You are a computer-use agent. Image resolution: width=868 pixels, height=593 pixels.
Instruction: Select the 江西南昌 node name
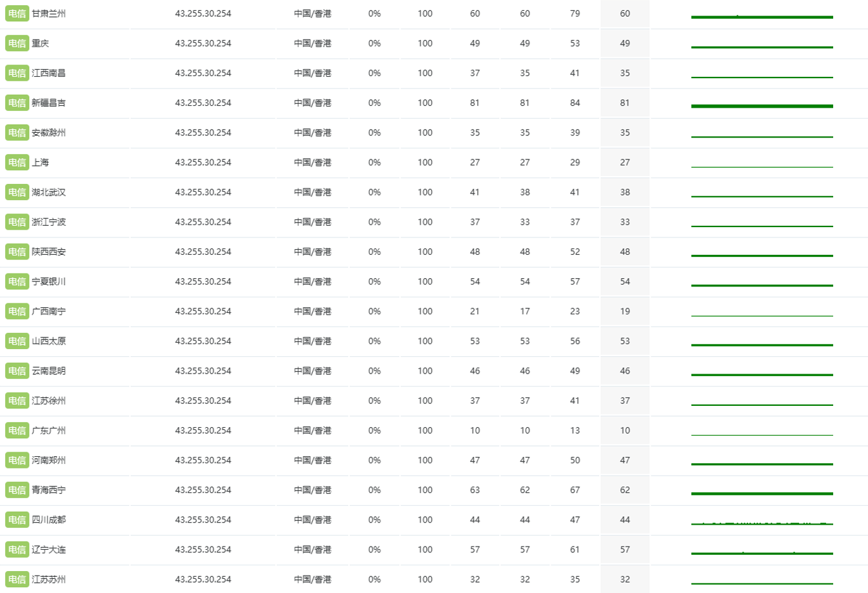49,73
